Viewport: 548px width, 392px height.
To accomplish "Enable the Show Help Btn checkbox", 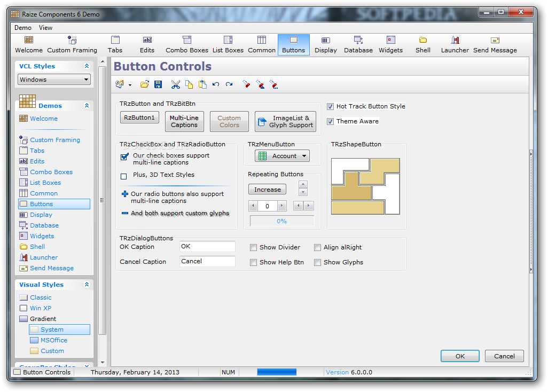I will tap(253, 263).
